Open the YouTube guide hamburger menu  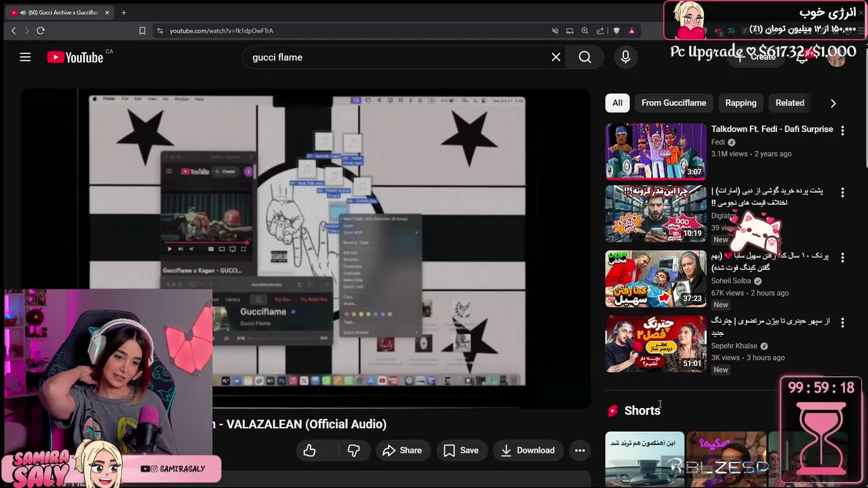(25, 57)
